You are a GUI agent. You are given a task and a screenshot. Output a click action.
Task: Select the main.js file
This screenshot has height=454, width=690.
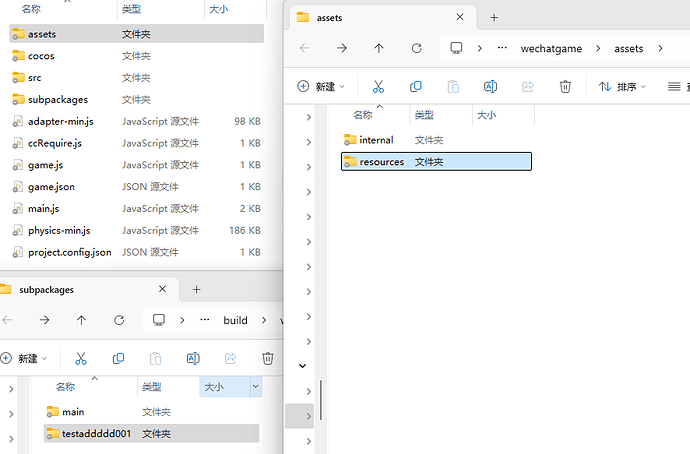tap(136, 209)
